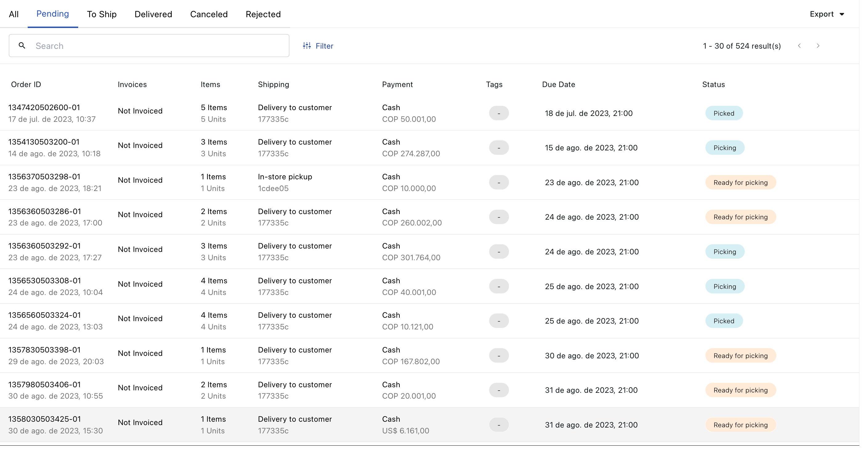Image resolution: width=868 pixels, height=450 pixels.
Task: Click Picking status badge for order 1354130503200-01
Action: pyautogui.click(x=724, y=148)
